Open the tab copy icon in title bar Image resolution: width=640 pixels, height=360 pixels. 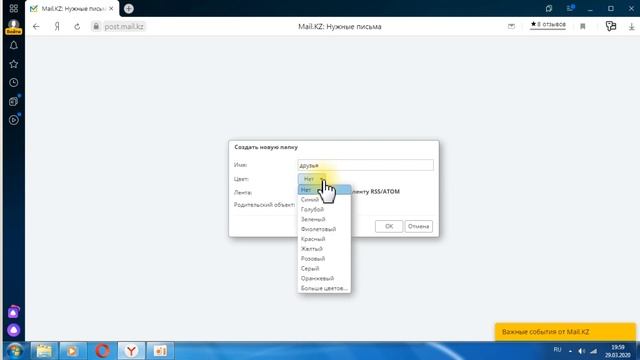(x=549, y=8)
